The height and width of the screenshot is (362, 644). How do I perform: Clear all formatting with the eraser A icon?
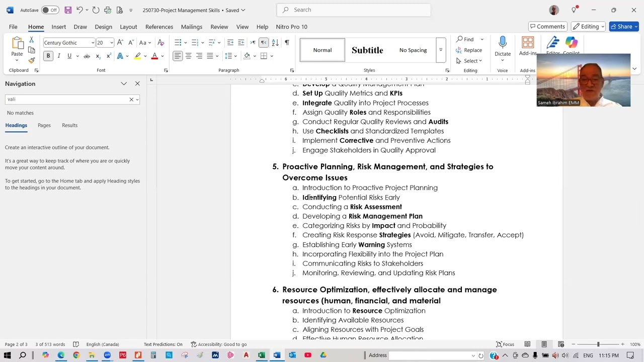160,43
